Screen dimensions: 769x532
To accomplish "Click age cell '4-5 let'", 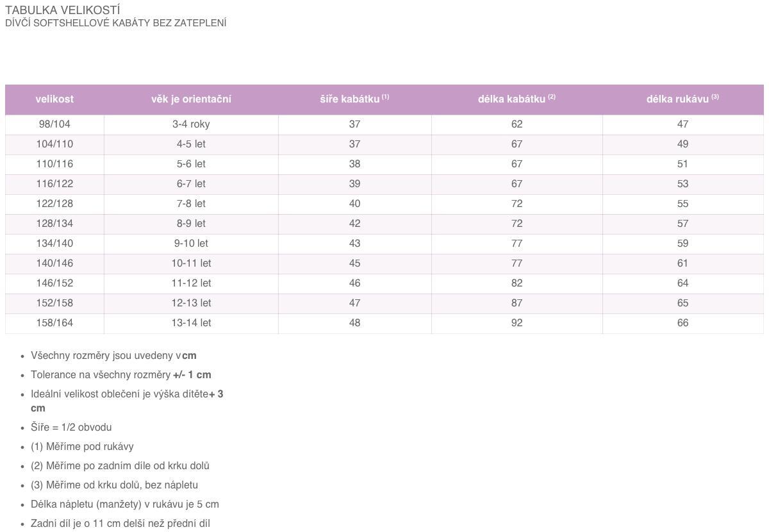I will [191, 144].
